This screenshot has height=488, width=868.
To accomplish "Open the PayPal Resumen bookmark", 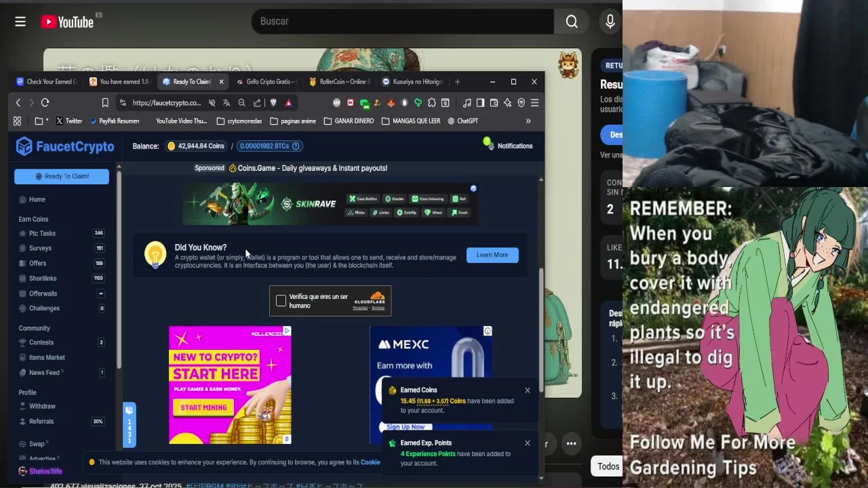I will pyautogui.click(x=115, y=121).
